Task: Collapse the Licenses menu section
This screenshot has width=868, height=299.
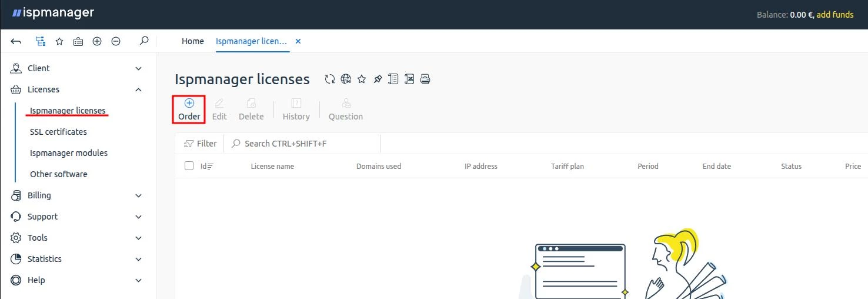Action: click(x=139, y=89)
